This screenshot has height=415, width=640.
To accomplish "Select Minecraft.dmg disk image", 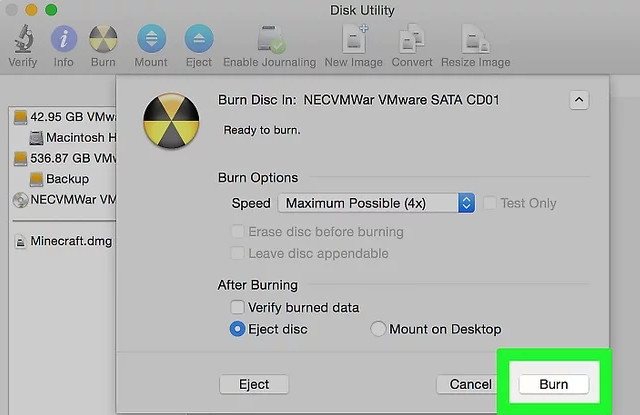I will pyautogui.click(x=63, y=241).
